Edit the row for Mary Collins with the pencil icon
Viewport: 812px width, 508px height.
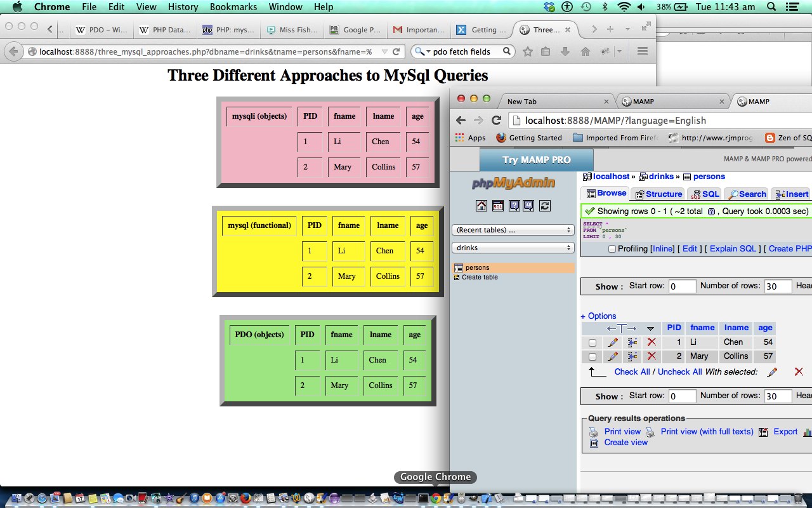click(612, 356)
